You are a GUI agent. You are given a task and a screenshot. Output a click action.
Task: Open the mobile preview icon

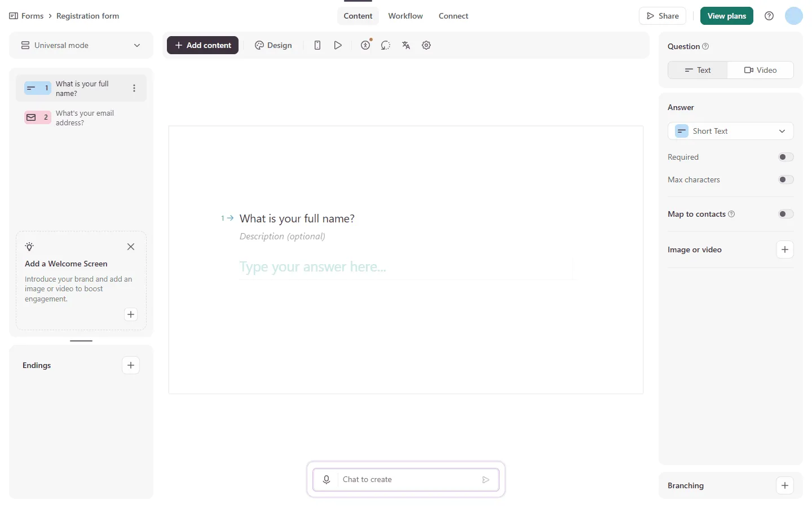[x=317, y=45]
